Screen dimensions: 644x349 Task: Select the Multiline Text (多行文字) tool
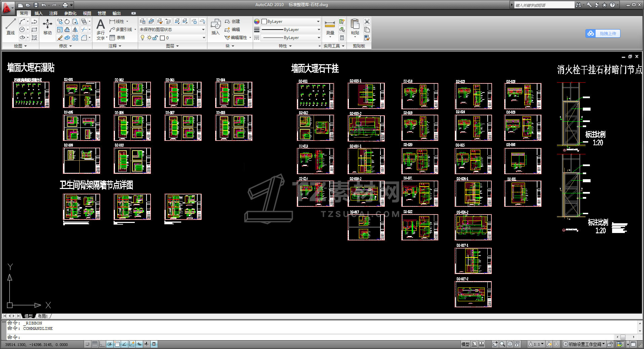pyautogui.click(x=100, y=30)
